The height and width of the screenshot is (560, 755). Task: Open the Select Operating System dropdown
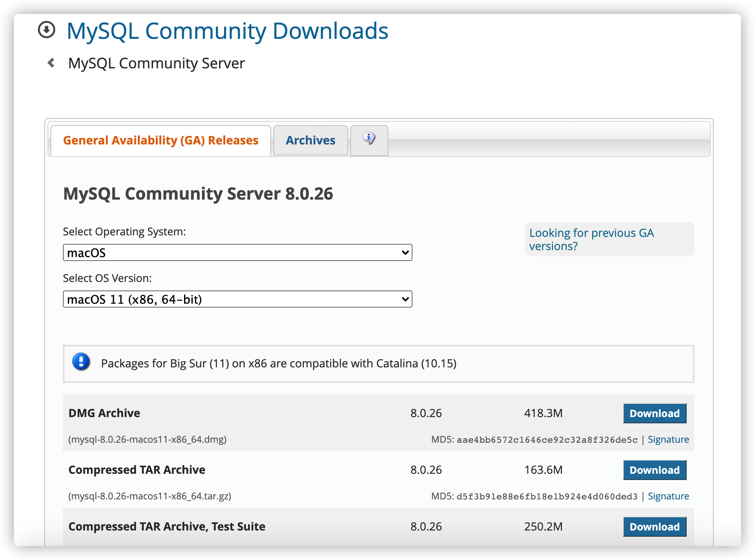[x=237, y=252]
